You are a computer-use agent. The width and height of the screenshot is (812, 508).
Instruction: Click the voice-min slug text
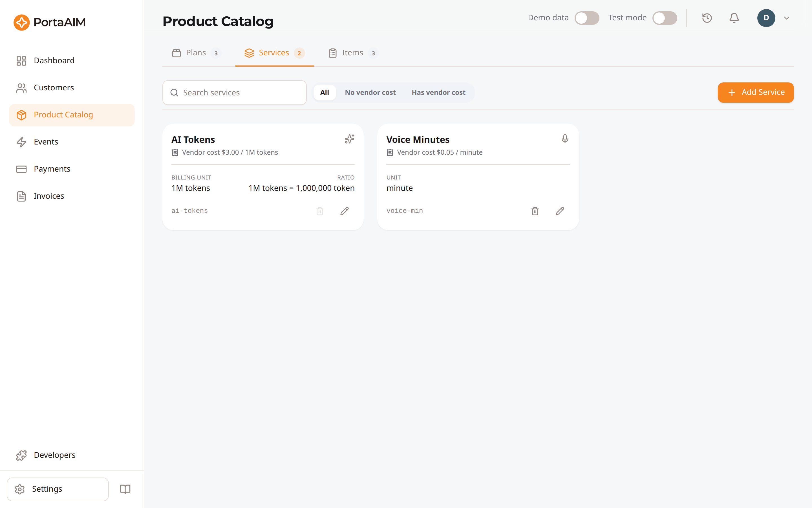tap(405, 211)
